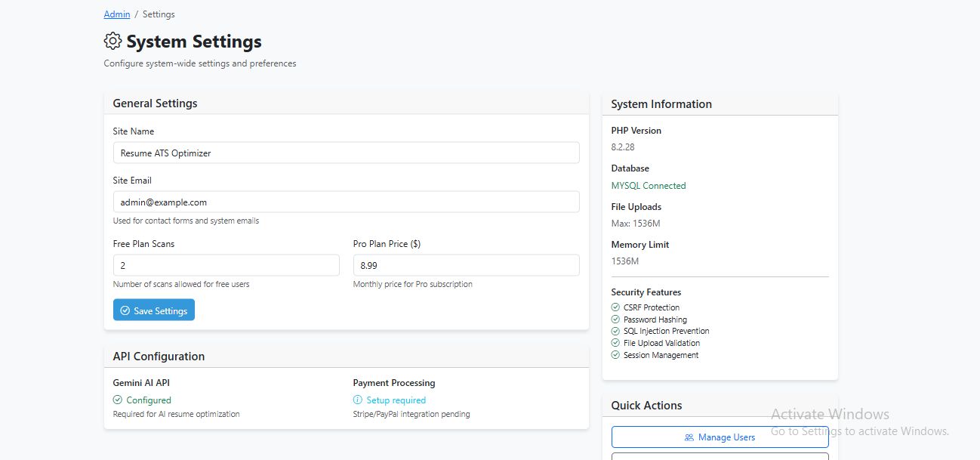Click the Gemini AI Configured check icon
Screen dimensions: 980x460
(x=118, y=400)
